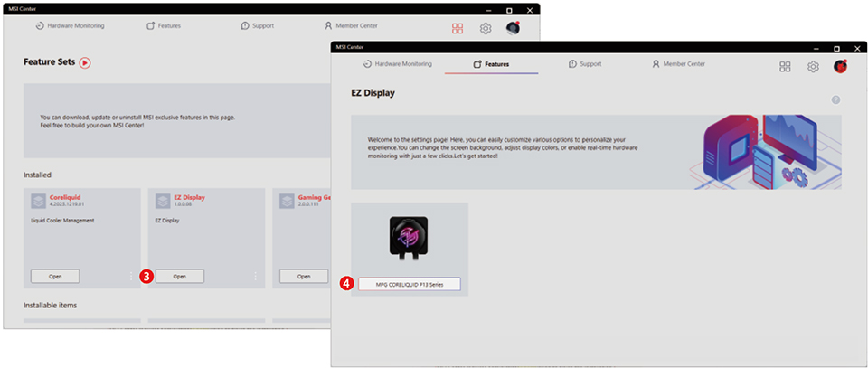This screenshot has width=868, height=368.
Task: Go to Support tab in back window
Action: click(x=258, y=26)
